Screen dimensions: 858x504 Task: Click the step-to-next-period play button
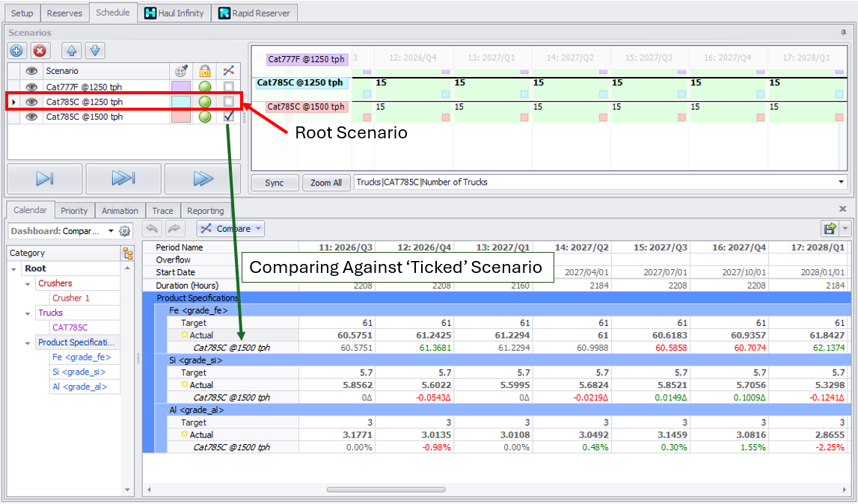click(x=45, y=179)
